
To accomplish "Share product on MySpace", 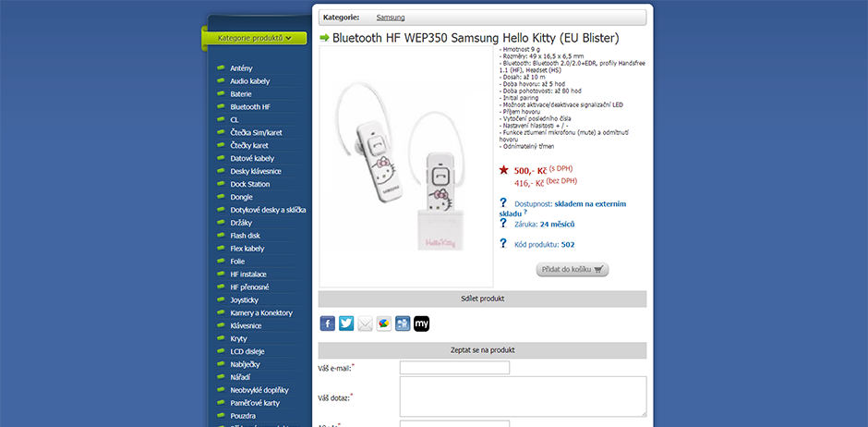I will [x=421, y=323].
